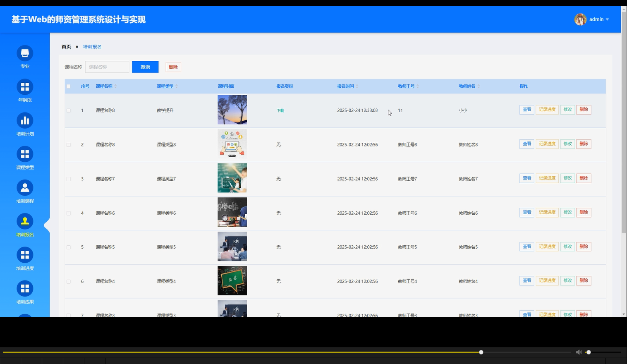The image size is (627, 364).
Task: Click 修改 for 课程名称6 row
Action: pyautogui.click(x=567, y=213)
